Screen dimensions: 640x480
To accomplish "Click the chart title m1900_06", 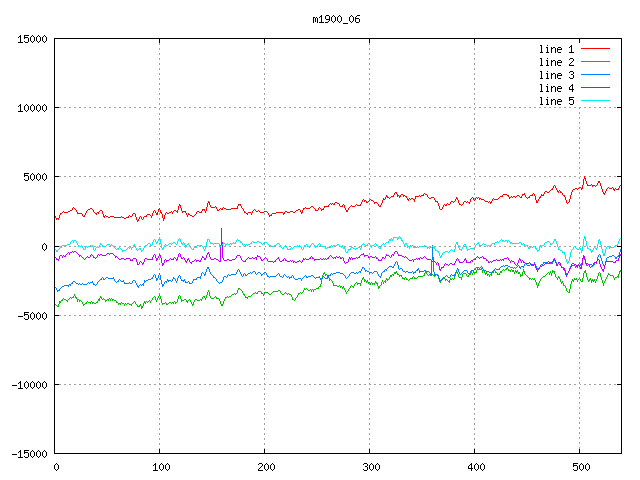I will coord(336,19).
